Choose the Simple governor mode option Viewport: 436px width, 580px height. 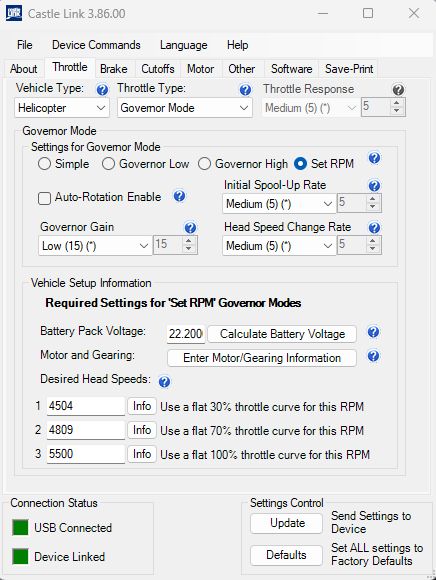(44, 163)
